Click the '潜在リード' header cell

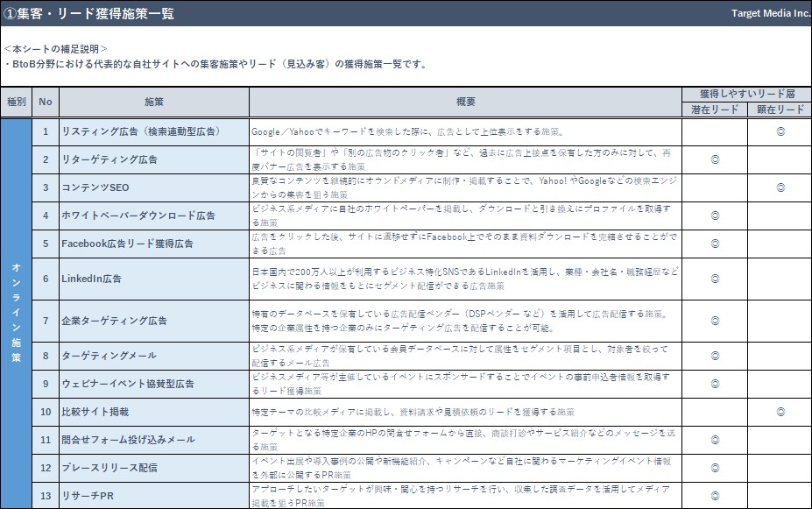[715, 110]
